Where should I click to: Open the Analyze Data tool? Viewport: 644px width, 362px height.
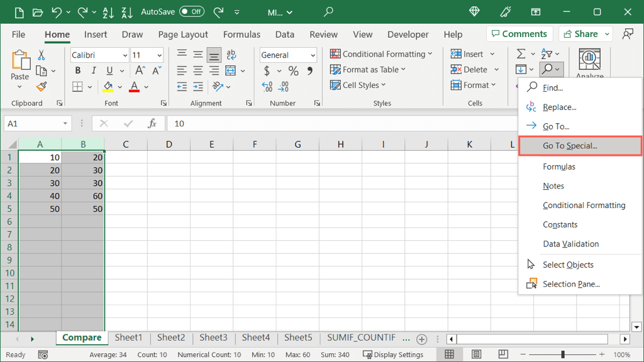point(589,63)
